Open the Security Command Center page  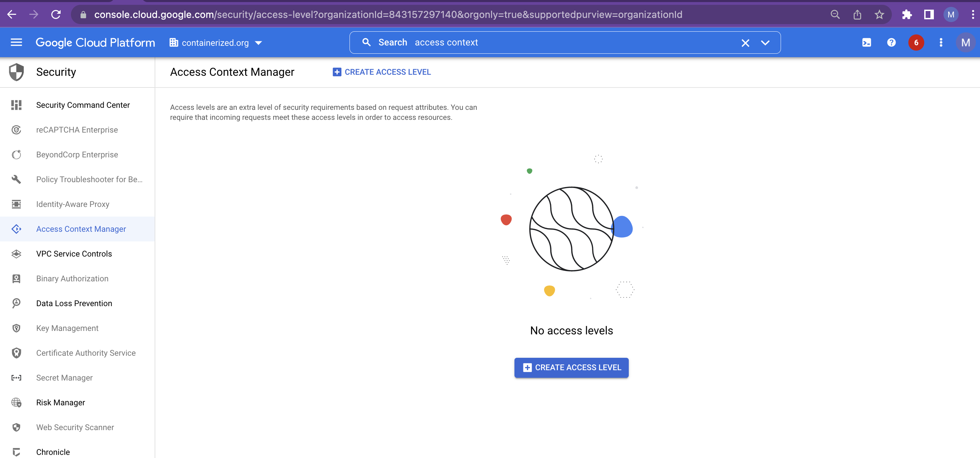click(x=83, y=105)
